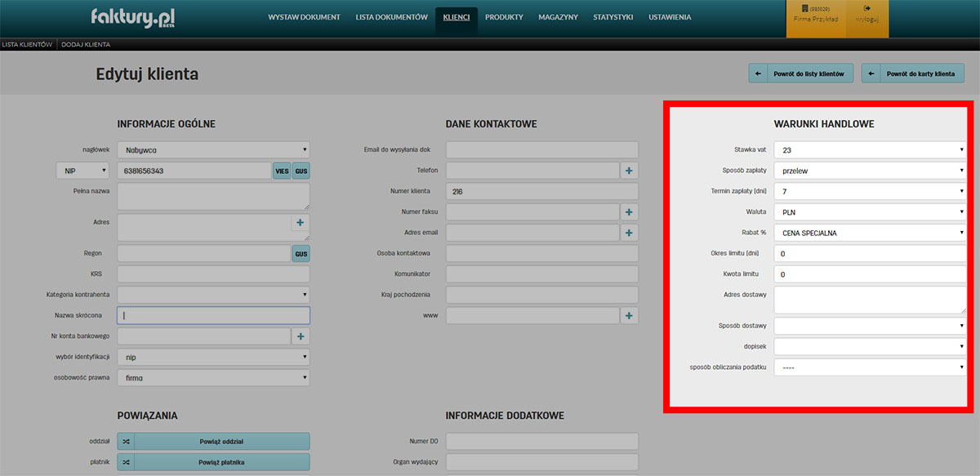Open the Dodaj klienta submenu link
The height and width of the screenshot is (476, 980).
point(86,44)
